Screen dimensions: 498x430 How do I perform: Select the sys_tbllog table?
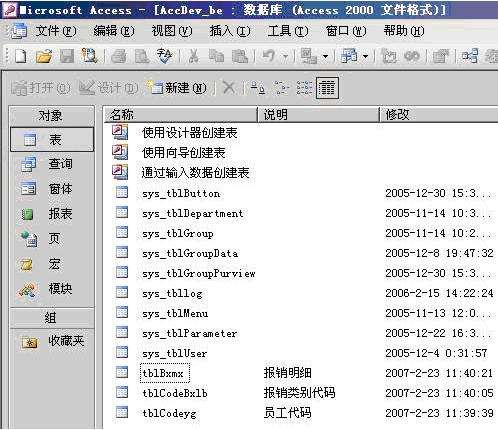[172, 293]
